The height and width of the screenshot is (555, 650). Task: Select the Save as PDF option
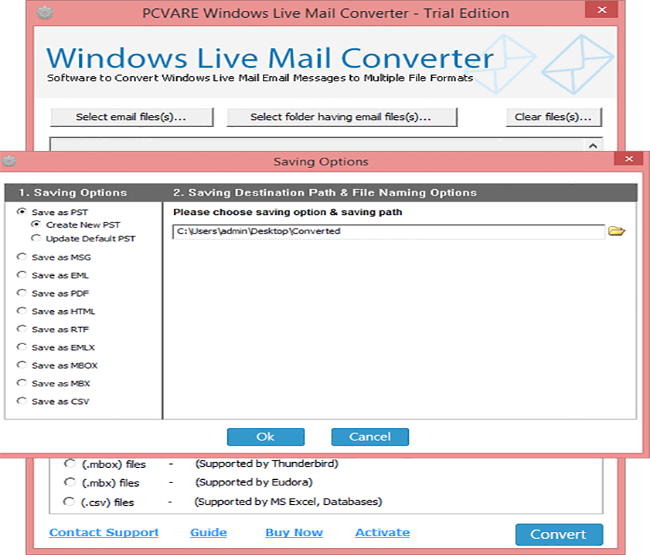pyautogui.click(x=22, y=293)
